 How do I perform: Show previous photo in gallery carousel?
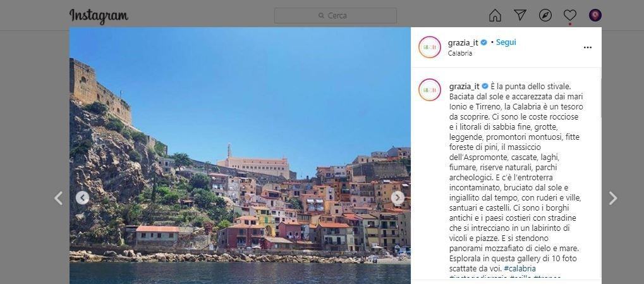click(x=82, y=198)
